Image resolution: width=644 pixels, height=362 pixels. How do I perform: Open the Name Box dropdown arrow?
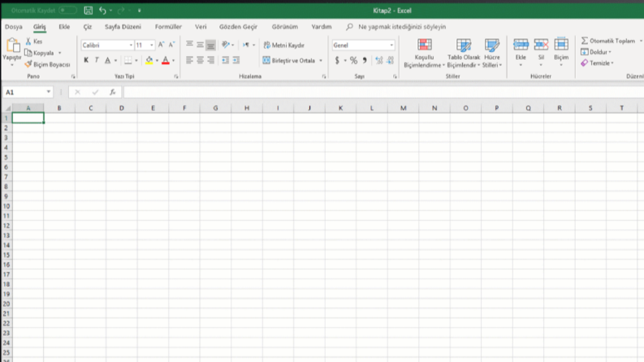click(x=49, y=92)
